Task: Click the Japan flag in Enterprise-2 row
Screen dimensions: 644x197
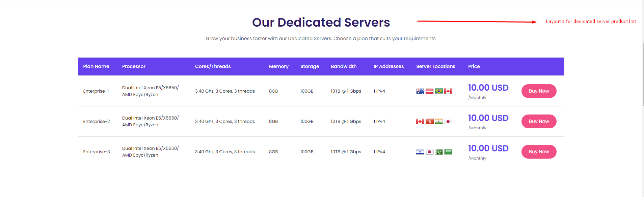Action: point(448,122)
